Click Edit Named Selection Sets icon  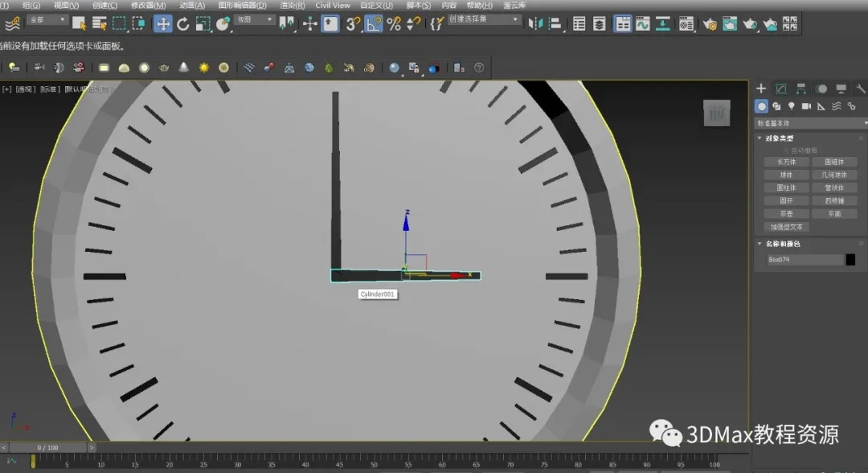(x=436, y=24)
